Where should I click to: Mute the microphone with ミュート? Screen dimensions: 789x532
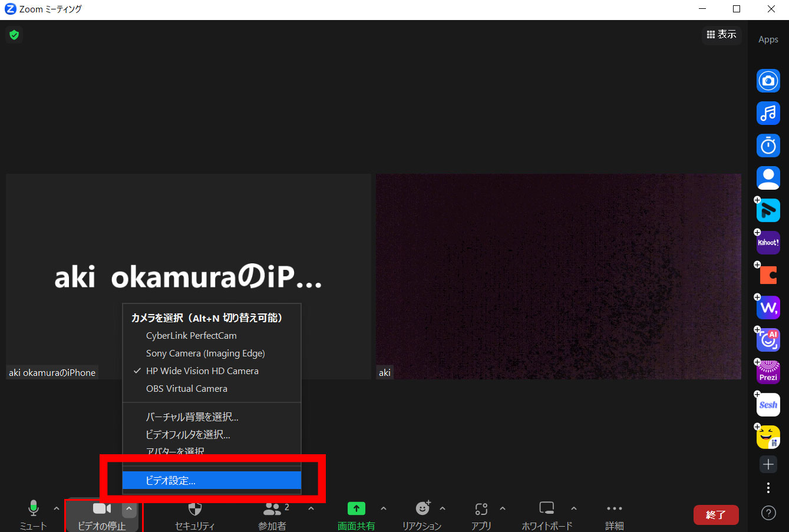coord(33,516)
